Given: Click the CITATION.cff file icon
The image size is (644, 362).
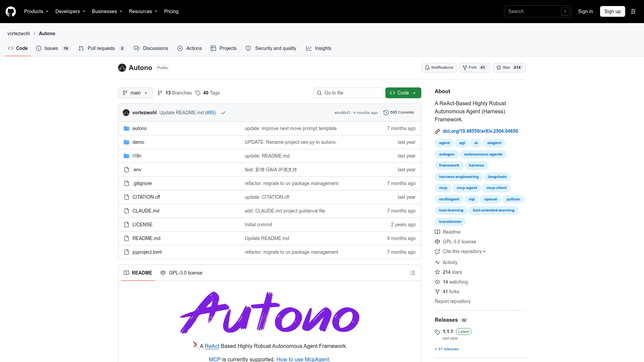Looking at the screenshot, I should coord(126,197).
